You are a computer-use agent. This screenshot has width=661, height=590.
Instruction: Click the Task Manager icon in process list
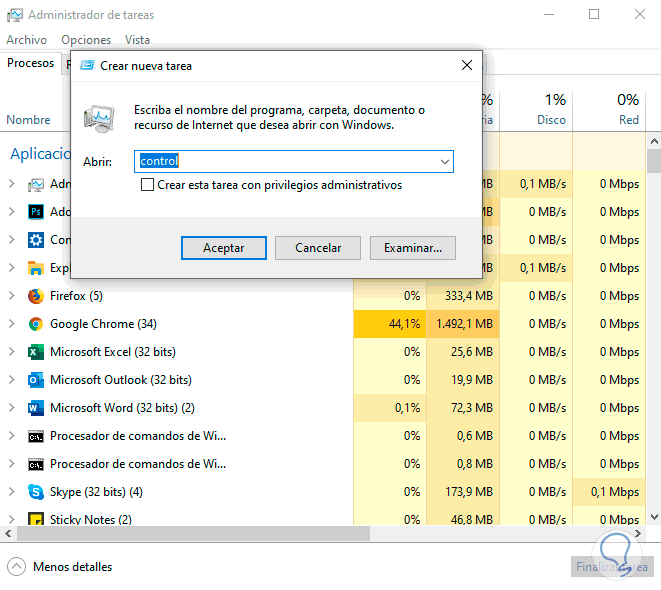36,185
